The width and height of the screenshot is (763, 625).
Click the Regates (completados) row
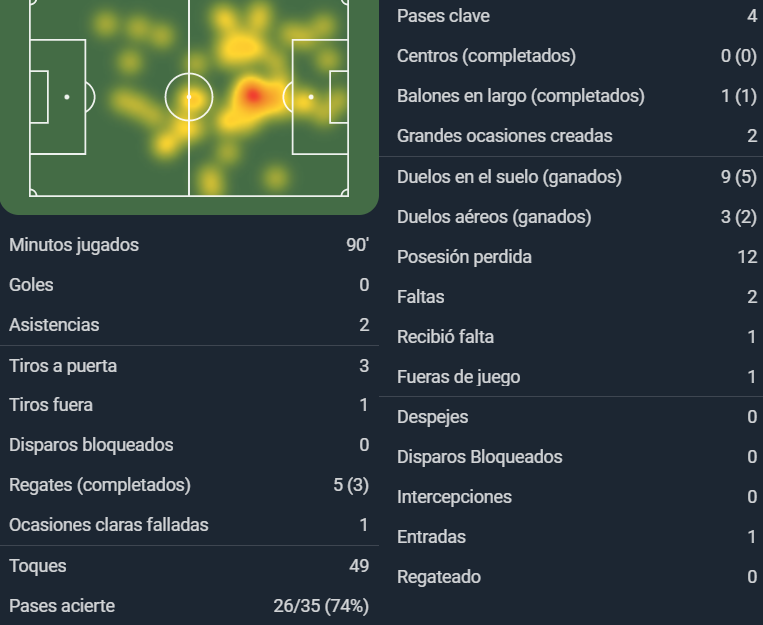click(189, 485)
